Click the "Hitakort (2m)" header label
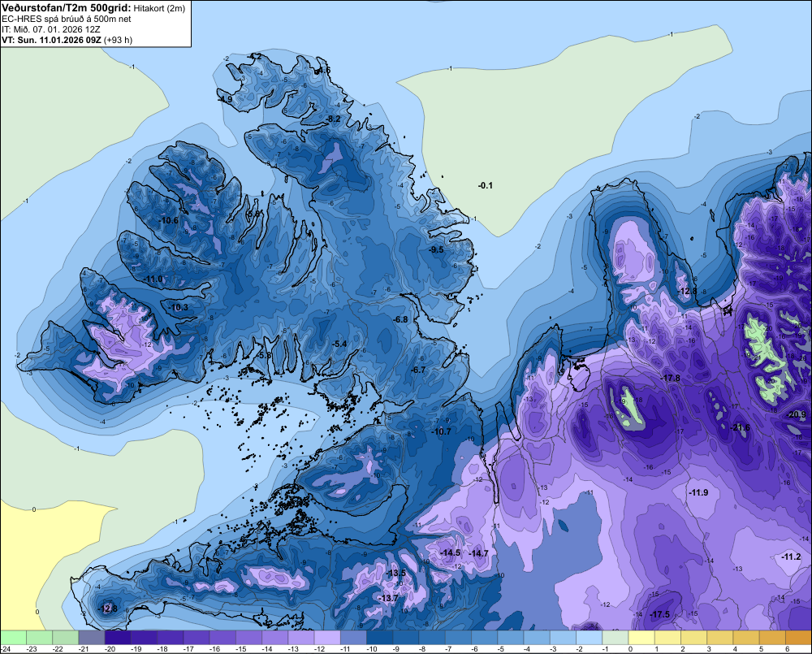This screenshot has height=654, width=812. 158,8
